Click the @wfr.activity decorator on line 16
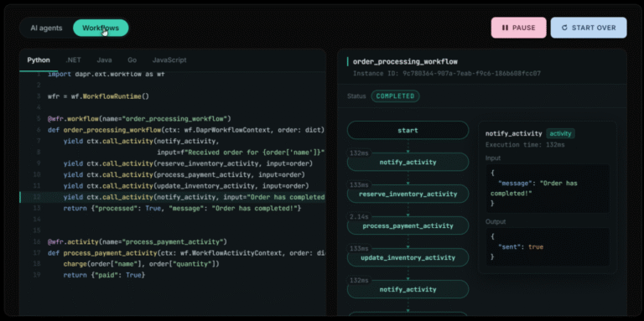 click(x=138, y=241)
